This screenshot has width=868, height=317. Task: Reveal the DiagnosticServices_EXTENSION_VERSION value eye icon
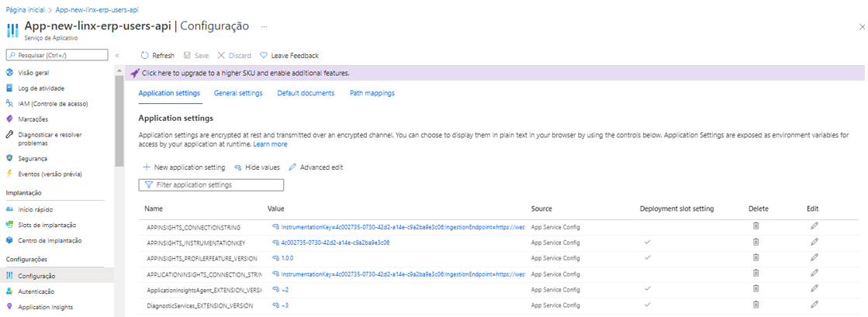(x=275, y=305)
